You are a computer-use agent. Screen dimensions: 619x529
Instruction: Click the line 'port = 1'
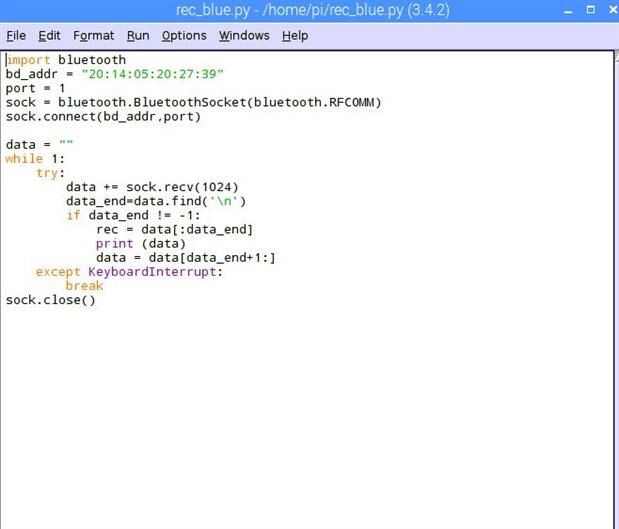coord(35,88)
